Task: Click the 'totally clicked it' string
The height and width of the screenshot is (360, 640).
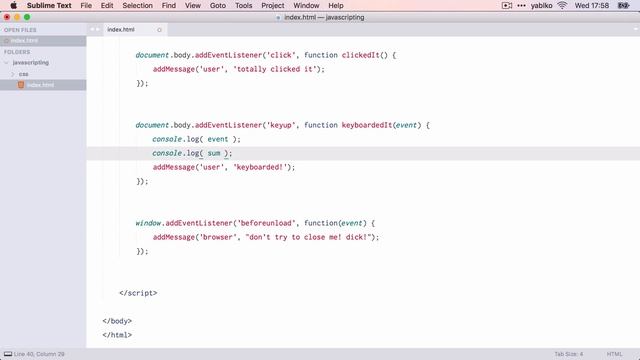Action: pyautogui.click(x=275, y=69)
